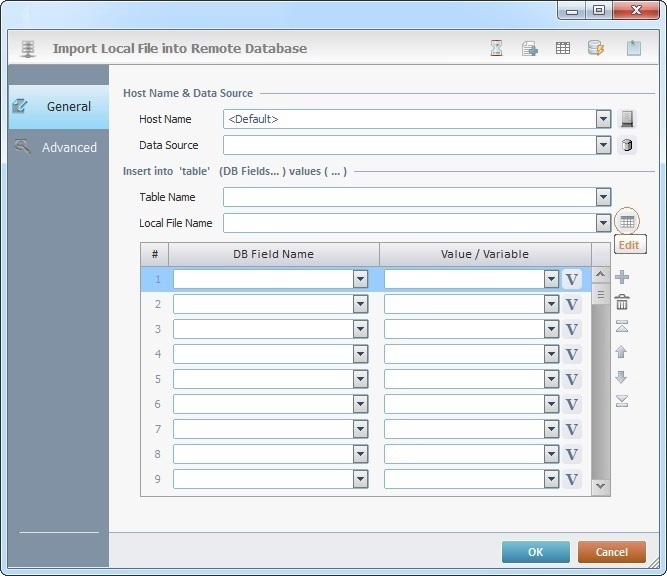The height and width of the screenshot is (576, 667).
Task: Click the server icon beside Host Name
Action: pos(627,119)
